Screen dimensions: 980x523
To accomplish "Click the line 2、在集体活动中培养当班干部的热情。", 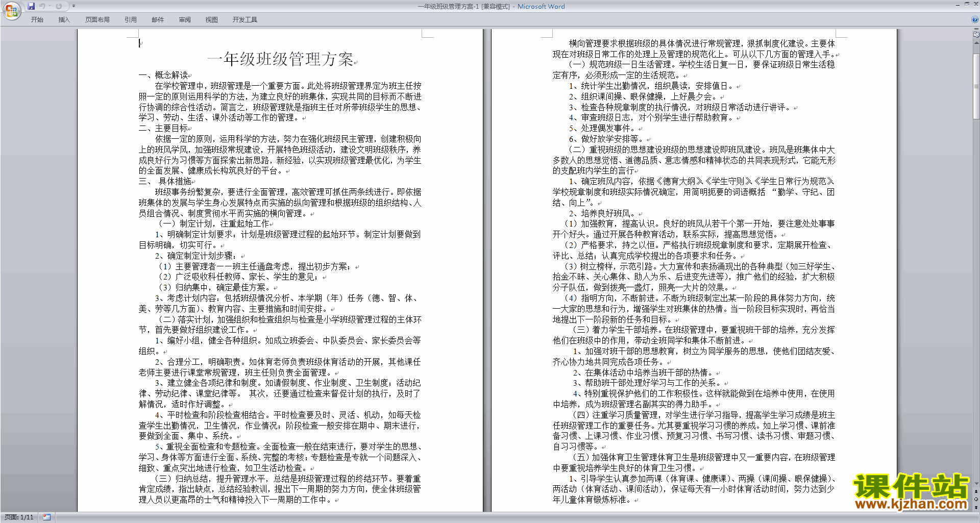I will point(643,372).
